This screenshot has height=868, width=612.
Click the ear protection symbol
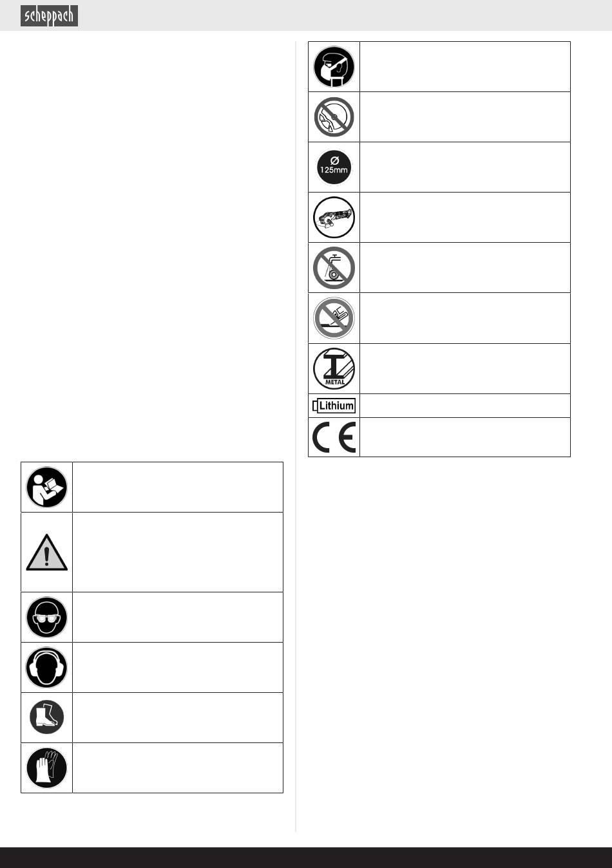tap(46, 667)
